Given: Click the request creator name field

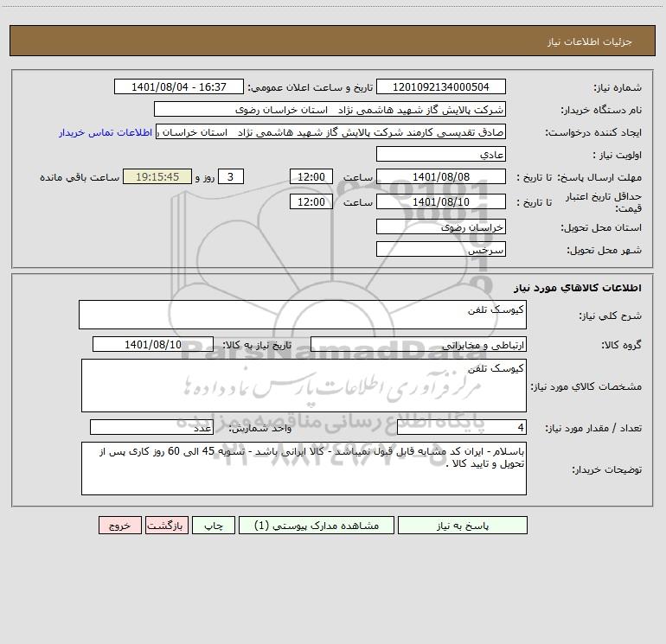Looking at the screenshot, I should click(x=331, y=131).
